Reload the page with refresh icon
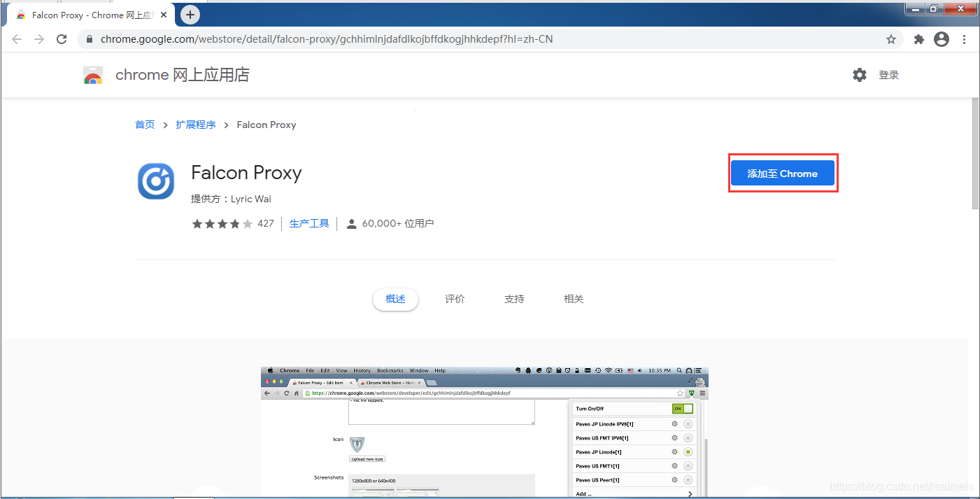 pos(62,39)
